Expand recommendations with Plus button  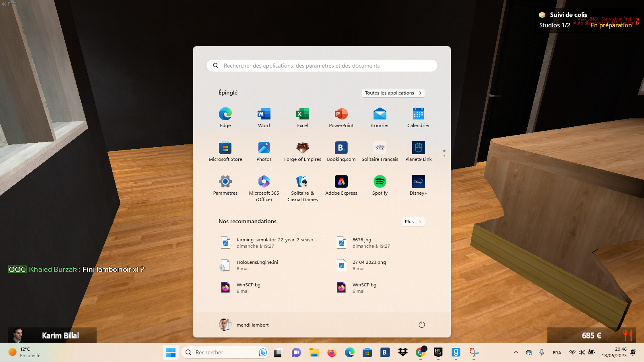[413, 222]
